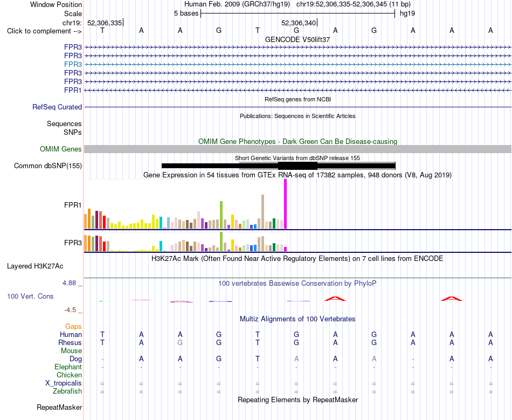Click the 'Zebrafish' alignment row label
Image resolution: width=512 pixels, height=420 pixels.
click(x=67, y=391)
